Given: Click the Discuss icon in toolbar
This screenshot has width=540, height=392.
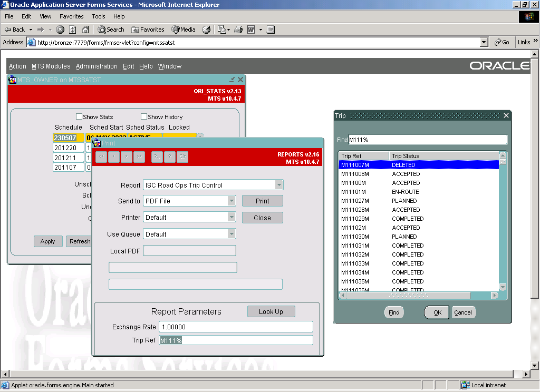Looking at the screenshot, I should (271, 30).
